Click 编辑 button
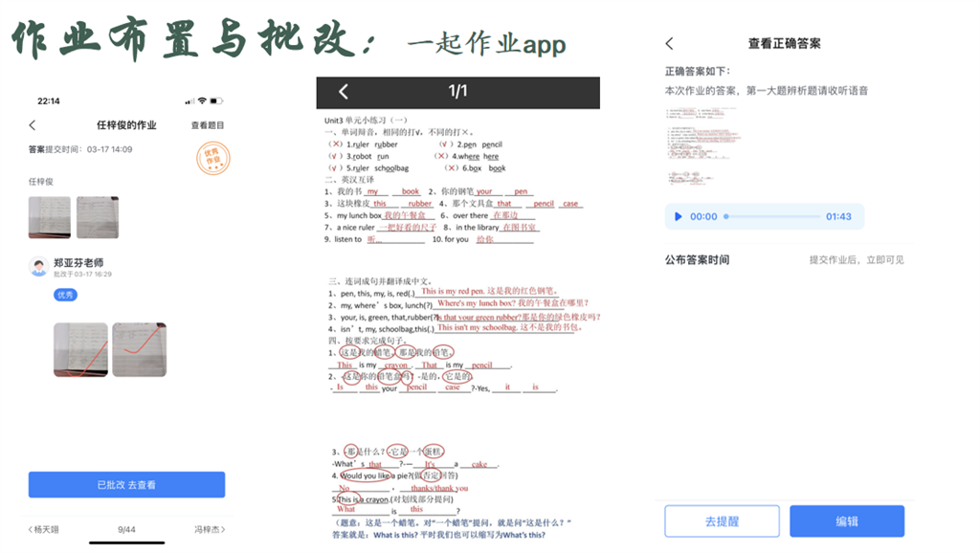The width and height of the screenshot is (980, 553). [847, 521]
